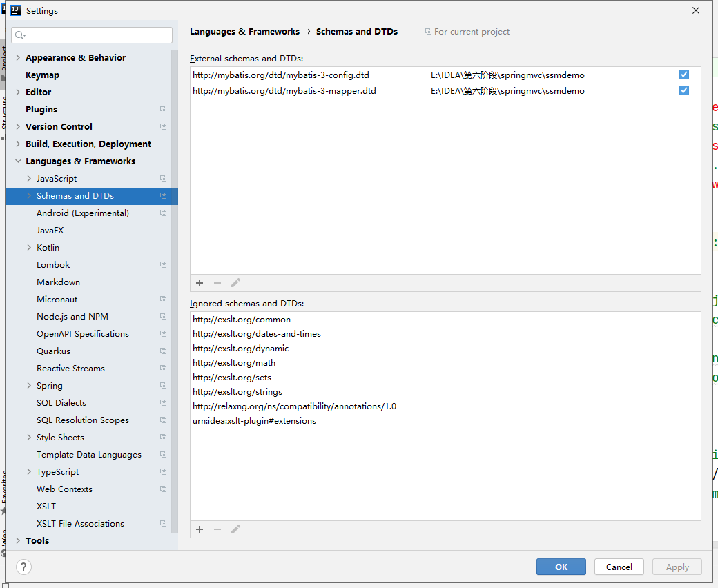718x588 pixels.
Task: Expand Build, Execution, Deployment section
Action: (x=18, y=144)
